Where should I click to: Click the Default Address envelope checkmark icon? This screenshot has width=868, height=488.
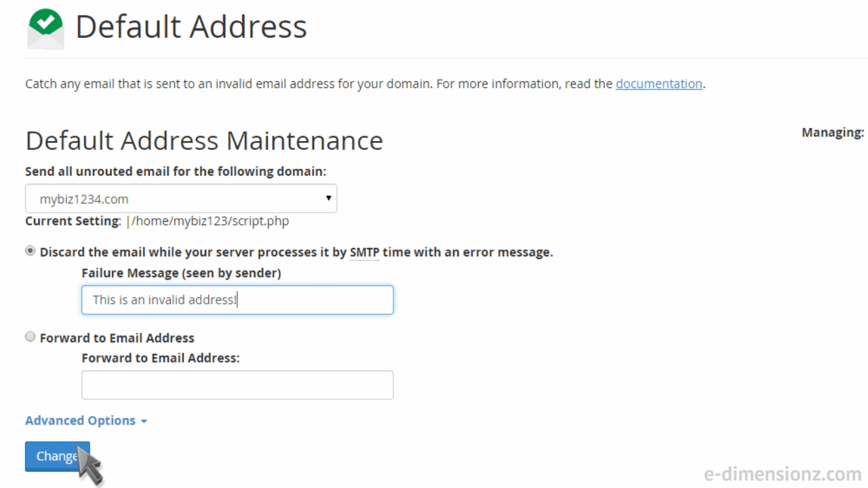coord(46,29)
